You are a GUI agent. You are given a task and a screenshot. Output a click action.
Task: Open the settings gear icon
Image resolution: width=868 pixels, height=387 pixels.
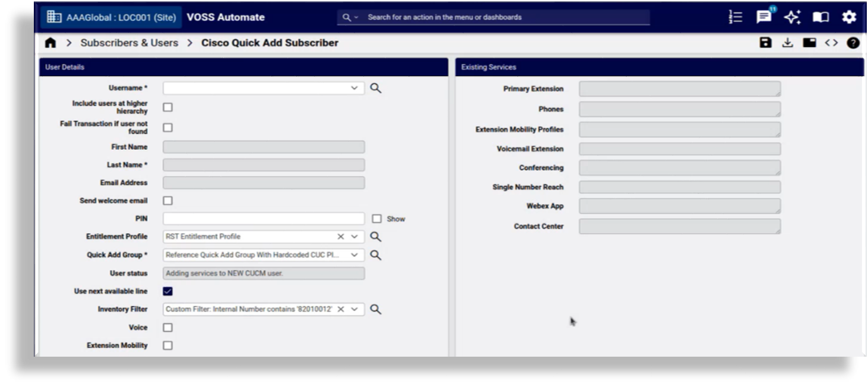tap(849, 18)
